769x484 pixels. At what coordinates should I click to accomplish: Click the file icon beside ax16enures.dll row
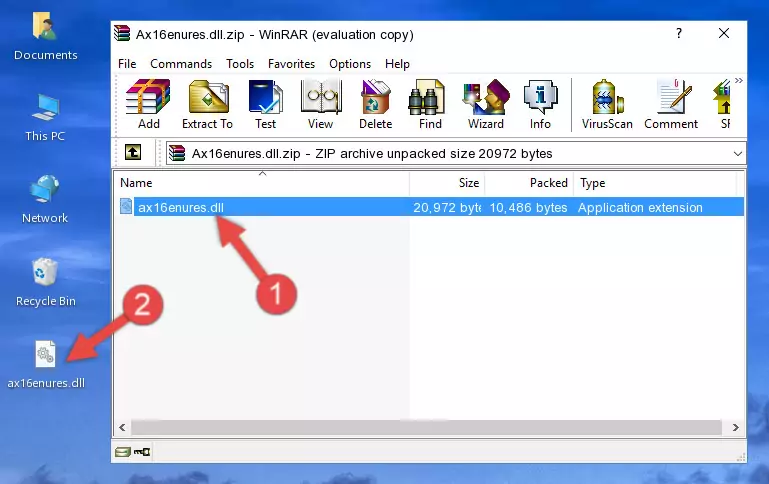point(126,206)
